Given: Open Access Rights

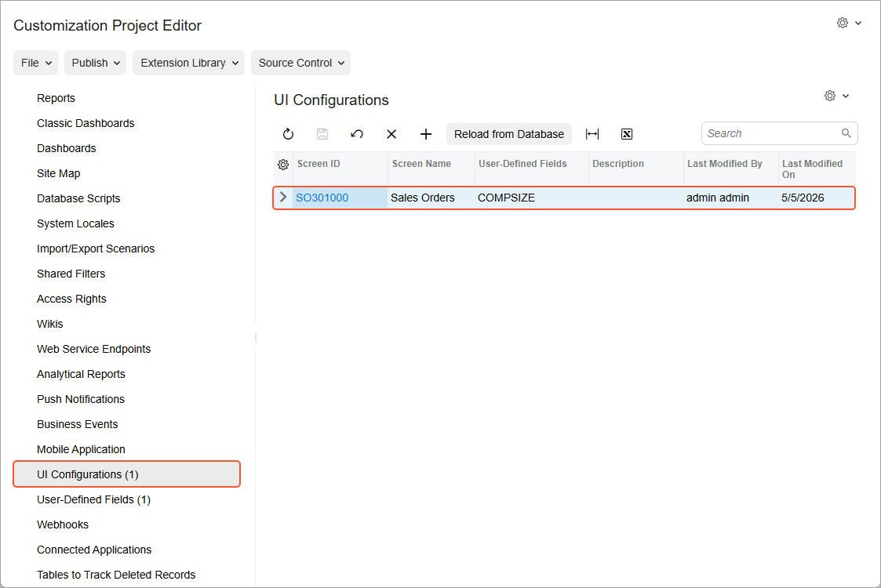Looking at the screenshot, I should [71, 299].
